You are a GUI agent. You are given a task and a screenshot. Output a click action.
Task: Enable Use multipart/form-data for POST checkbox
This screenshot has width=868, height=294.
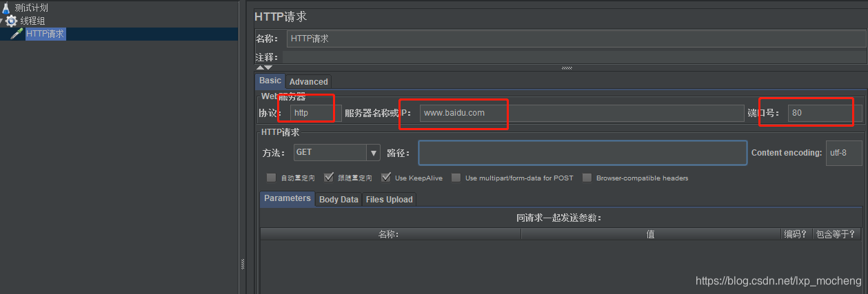(x=456, y=178)
